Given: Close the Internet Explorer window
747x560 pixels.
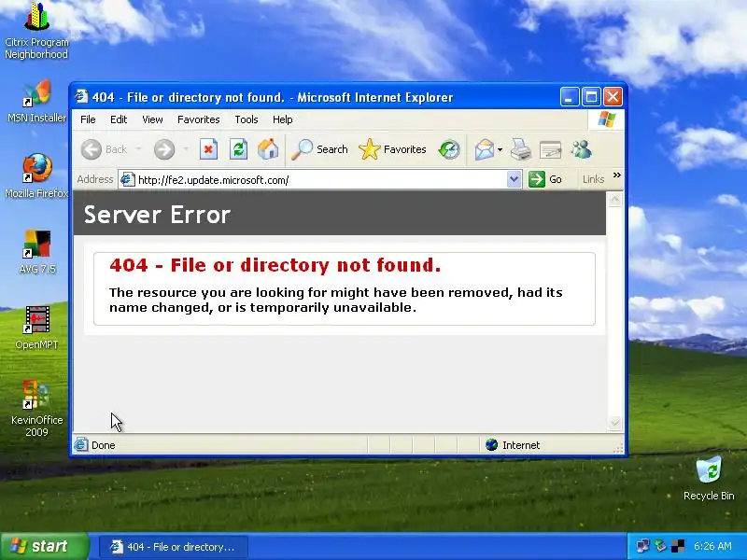Looking at the screenshot, I should (x=613, y=97).
